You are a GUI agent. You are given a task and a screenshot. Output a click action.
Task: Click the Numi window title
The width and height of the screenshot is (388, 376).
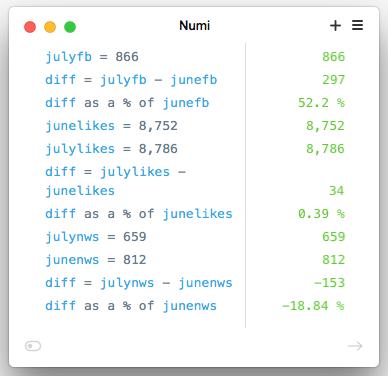(x=194, y=26)
